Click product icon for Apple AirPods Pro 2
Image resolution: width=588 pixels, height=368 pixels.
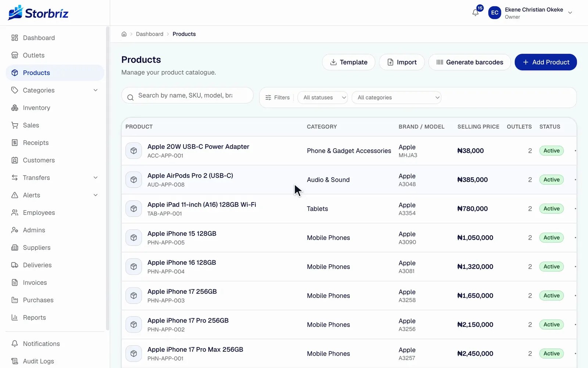(134, 180)
